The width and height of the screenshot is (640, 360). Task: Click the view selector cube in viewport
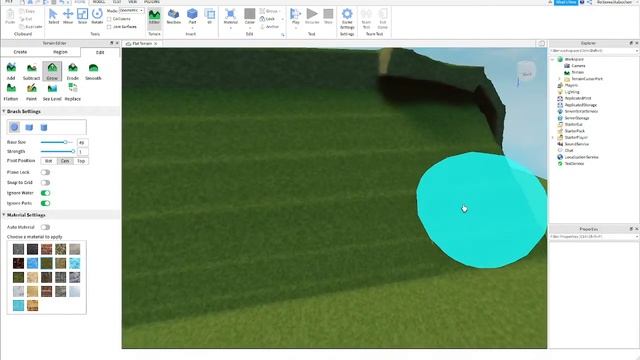(527, 72)
